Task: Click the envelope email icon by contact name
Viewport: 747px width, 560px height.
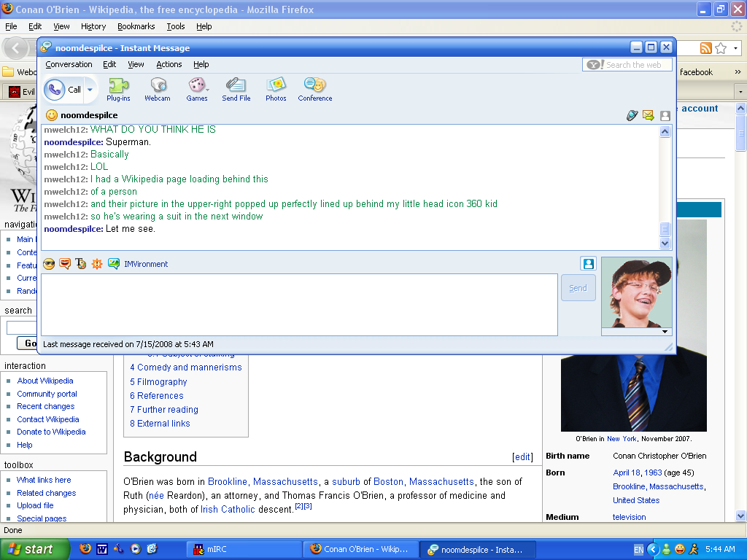Action: [648, 115]
